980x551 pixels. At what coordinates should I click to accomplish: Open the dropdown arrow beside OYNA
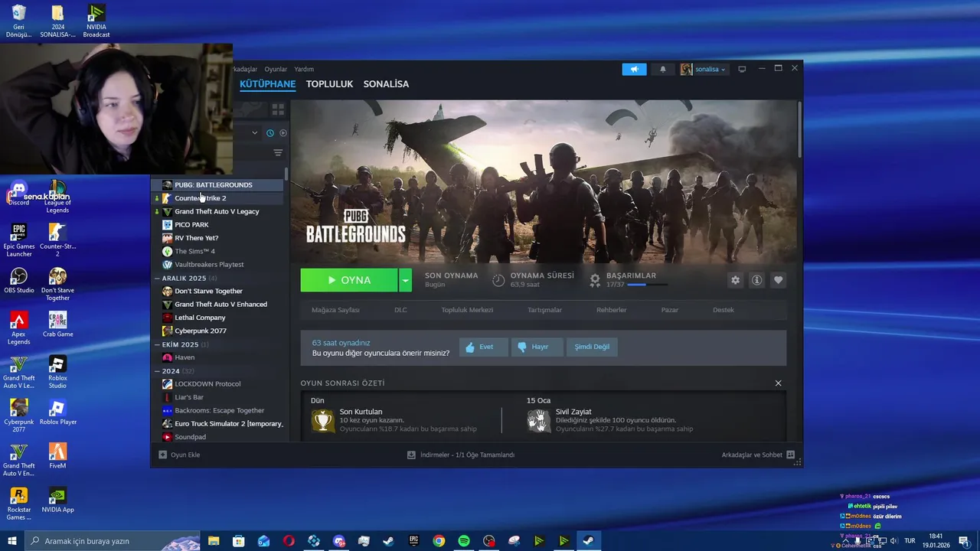[406, 280]
